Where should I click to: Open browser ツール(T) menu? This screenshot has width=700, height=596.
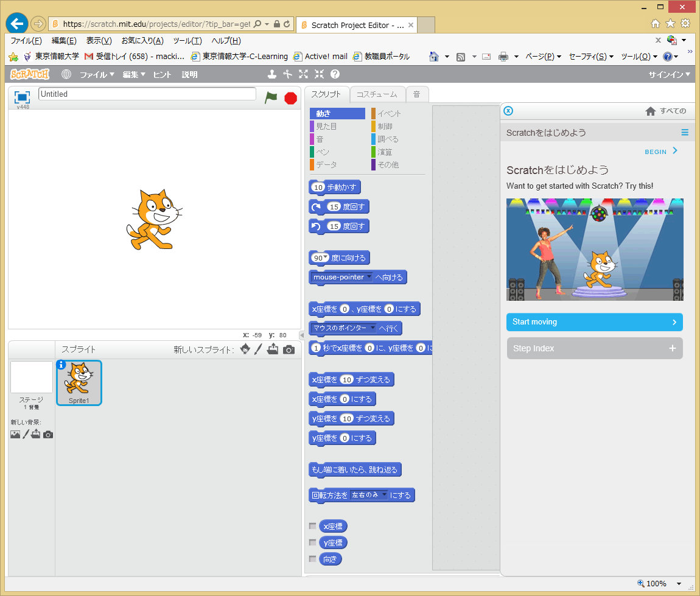(187, 41)
